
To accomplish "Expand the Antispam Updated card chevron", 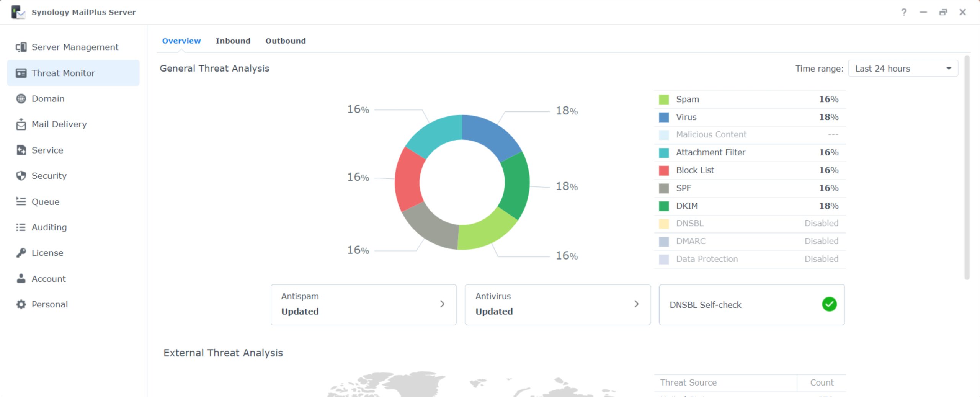I will pos(442,304).
